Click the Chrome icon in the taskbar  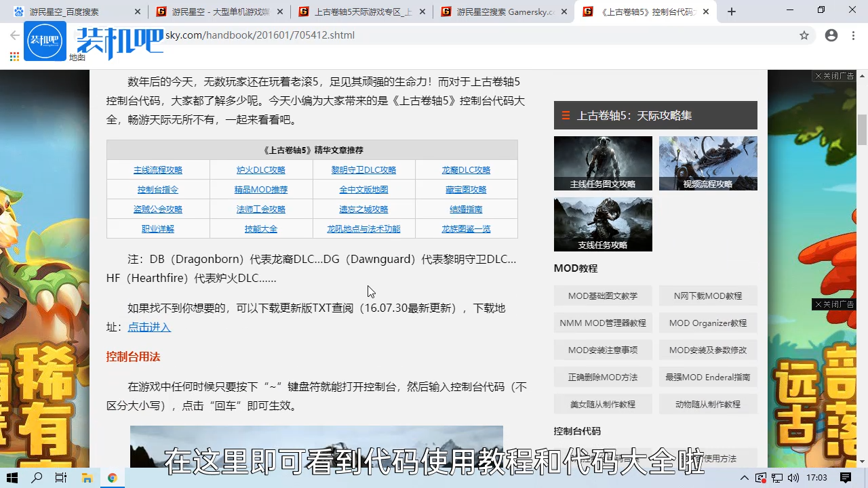point(112,478)
